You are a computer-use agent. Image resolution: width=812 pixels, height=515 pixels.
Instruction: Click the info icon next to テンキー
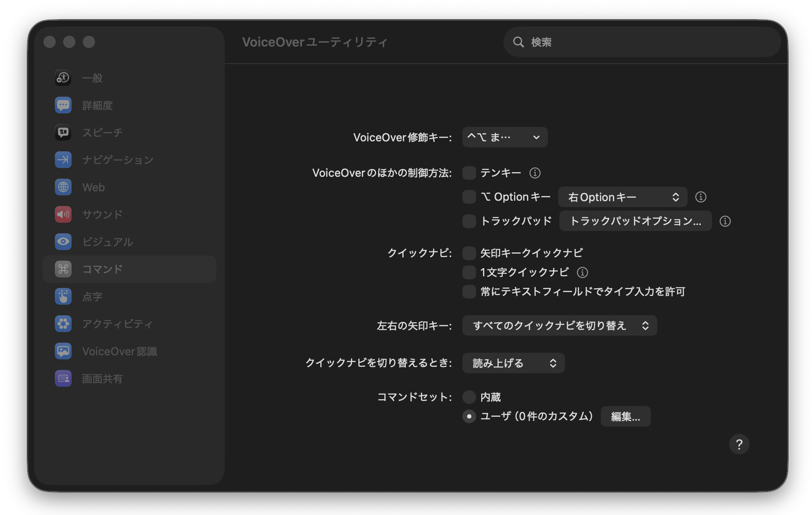[x=535, y=173]
